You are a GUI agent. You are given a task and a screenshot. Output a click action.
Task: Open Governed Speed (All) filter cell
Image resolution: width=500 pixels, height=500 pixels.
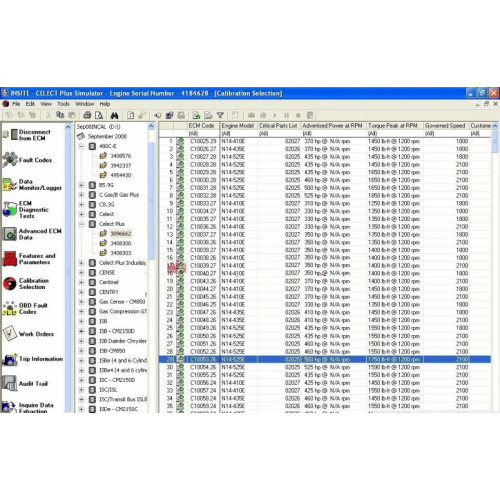(446, 134)
